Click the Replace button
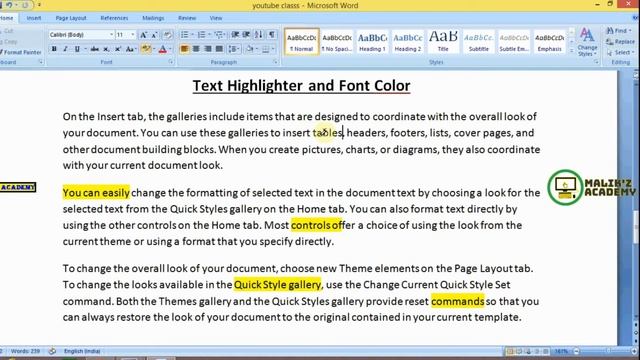Viewport: 640px width, 360px height. click(x=621, y=42)
